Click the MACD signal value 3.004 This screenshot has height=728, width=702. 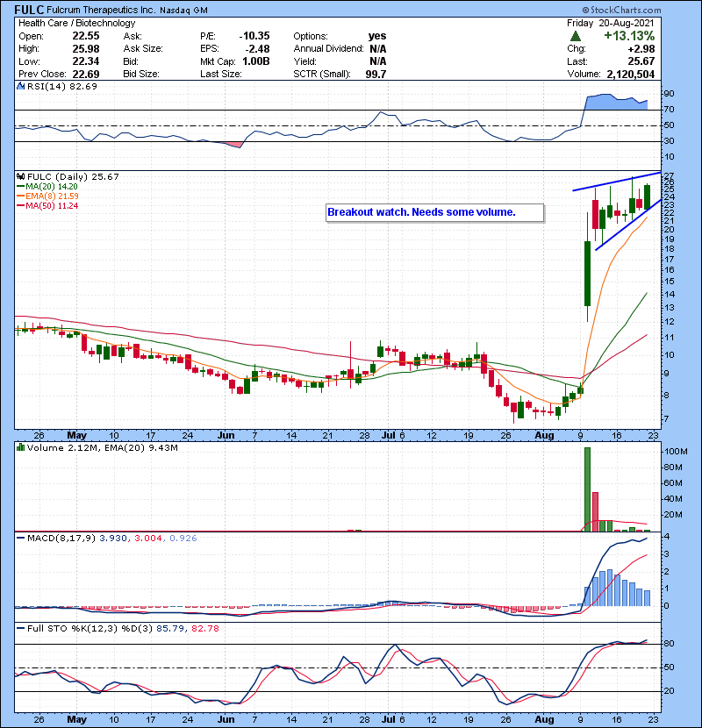(148, 539)
